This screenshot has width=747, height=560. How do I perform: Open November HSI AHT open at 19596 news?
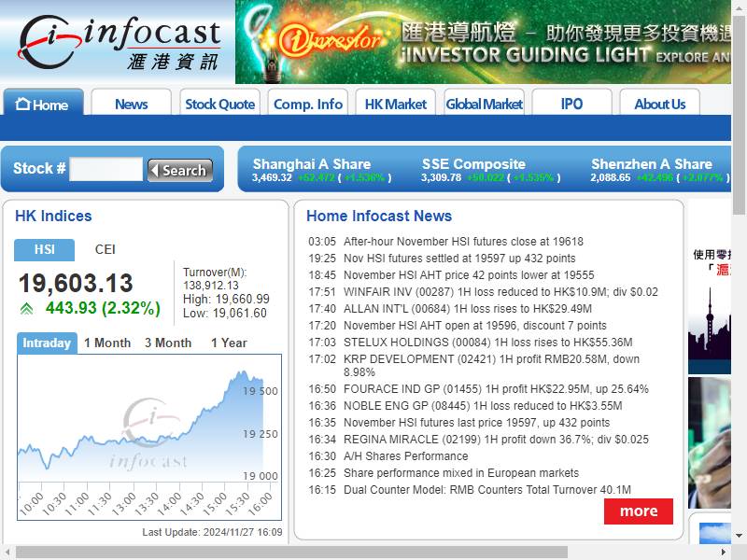point(475,325)
